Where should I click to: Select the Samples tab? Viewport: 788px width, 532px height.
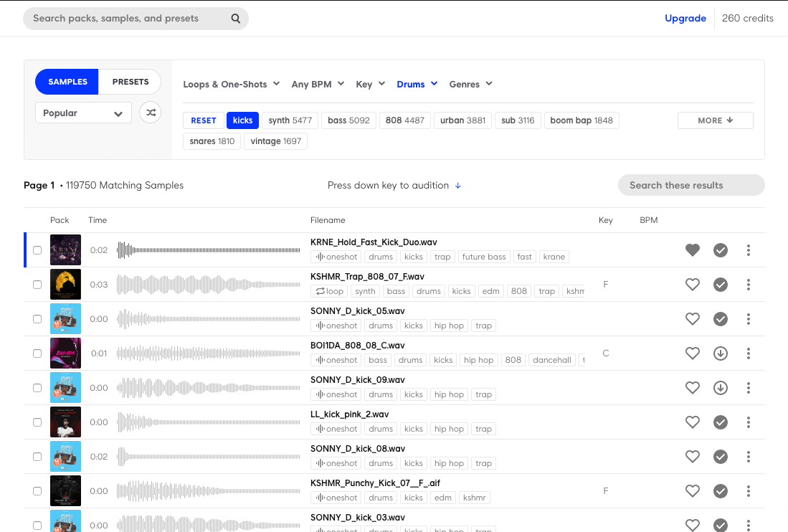coord(67,82)
